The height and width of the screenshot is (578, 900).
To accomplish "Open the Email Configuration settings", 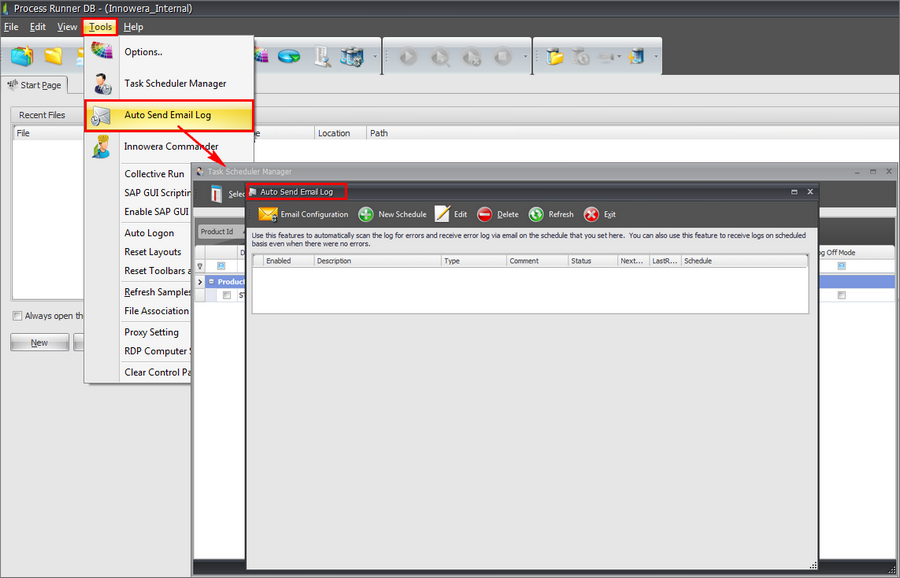I will [x=303, y=214].
